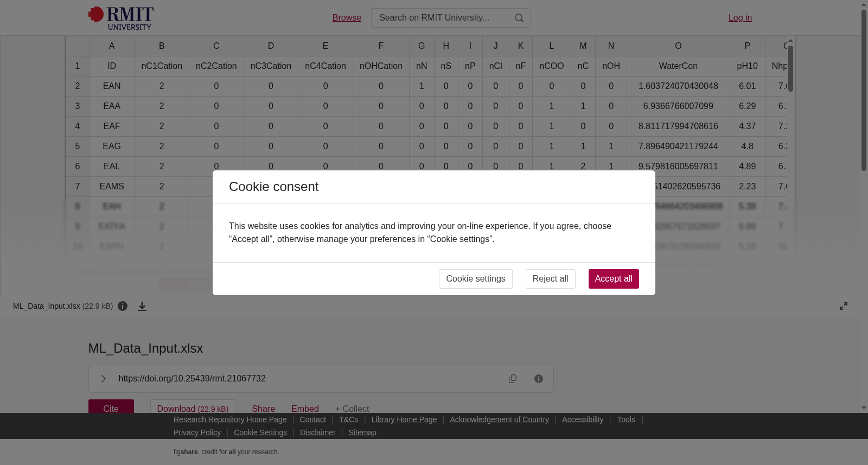The width and height of the screenshot is (868, 465).
Task: Click the download arrow icon beside file name
Action: tap(142, 306)
